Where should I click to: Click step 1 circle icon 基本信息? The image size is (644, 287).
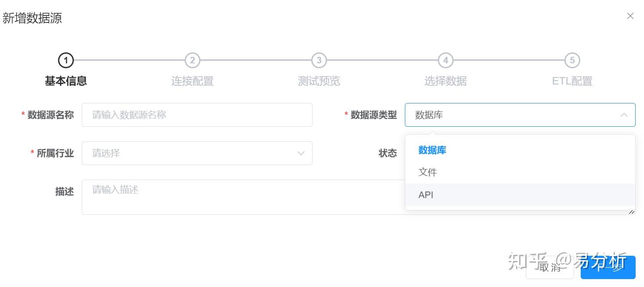coord(65,60)
